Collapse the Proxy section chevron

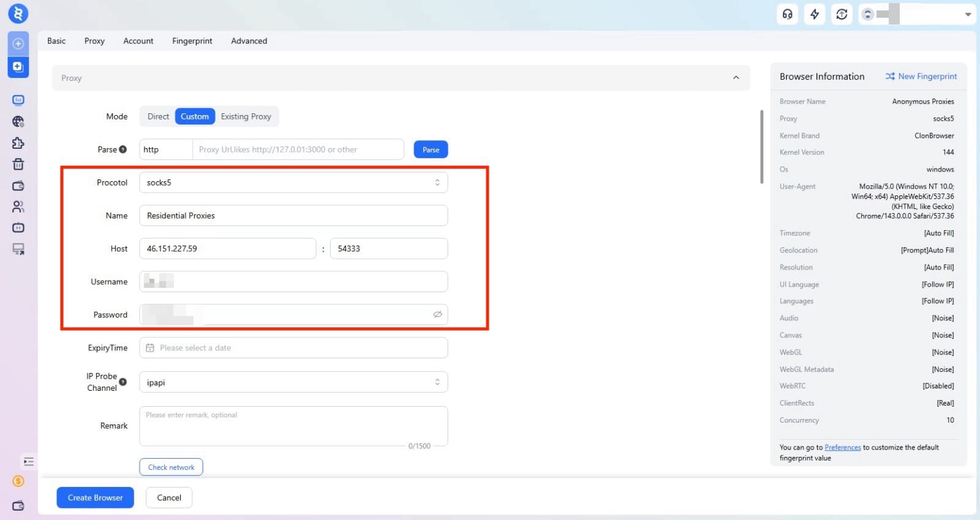pos(736,78)
